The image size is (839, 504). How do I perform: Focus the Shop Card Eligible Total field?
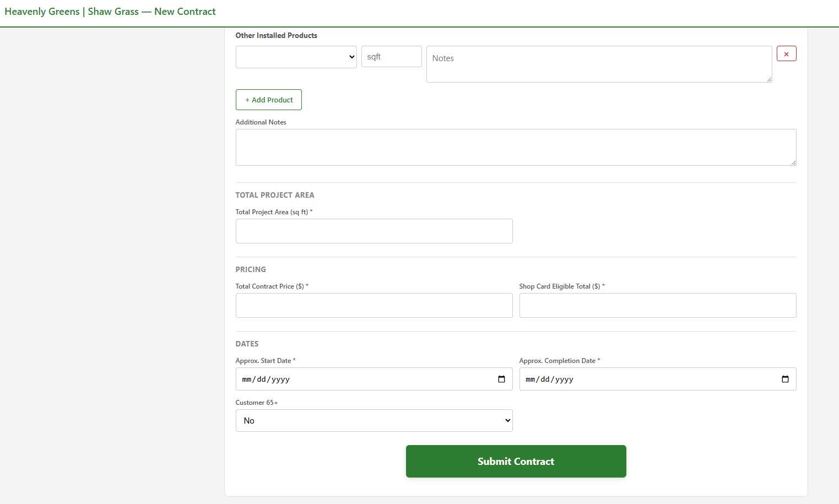tap(658, 305)
